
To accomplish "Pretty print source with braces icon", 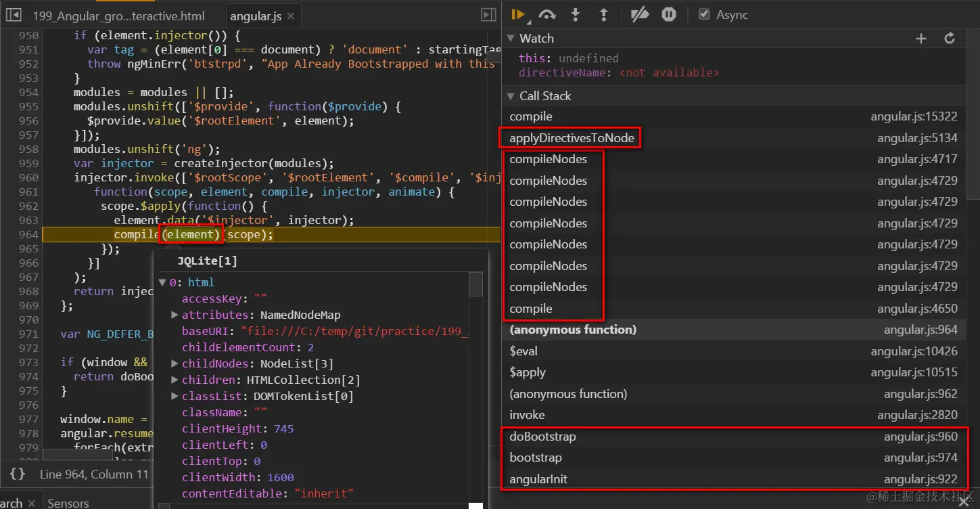I will (x=18, y=474).
